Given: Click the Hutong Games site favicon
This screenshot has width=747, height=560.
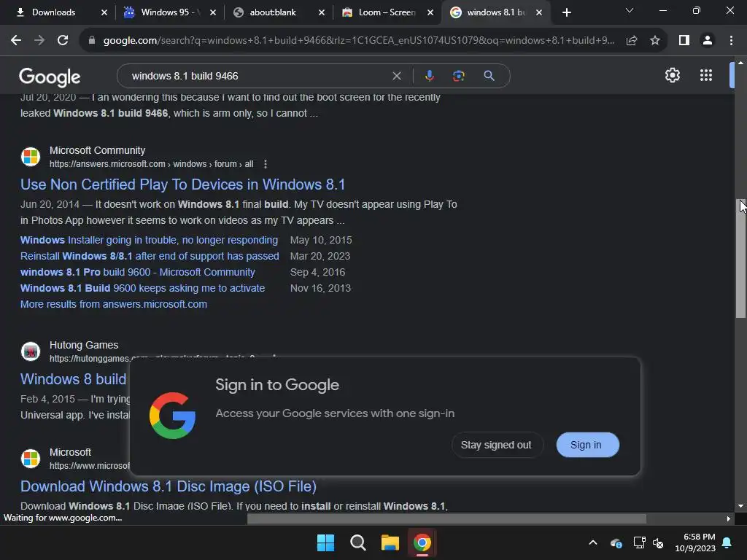Looking at the screenshot, I should click(31, 351).
